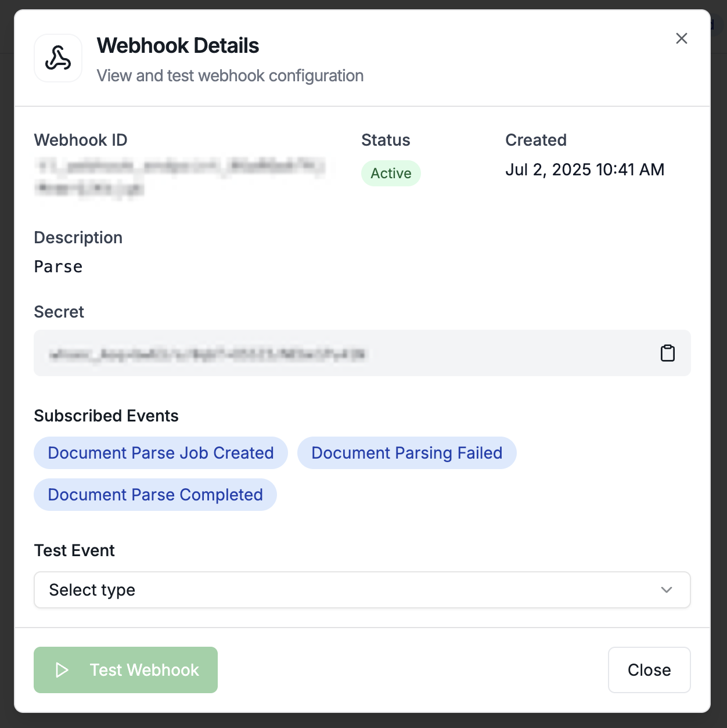Click the blurred secret value field
The image size is (727, 728).
click(x=362, y=353)
